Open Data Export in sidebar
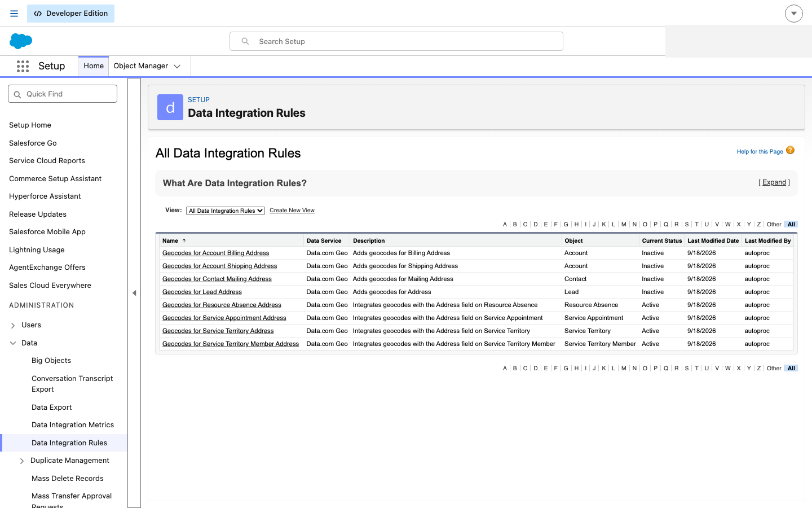Image resolution: width=812 pixels, height=508 pixels. point(52,408)
